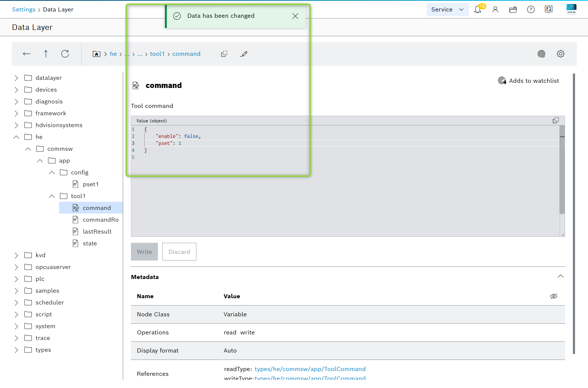Click the back arrow navigation icon
The image size is (588, 388).
27,54
